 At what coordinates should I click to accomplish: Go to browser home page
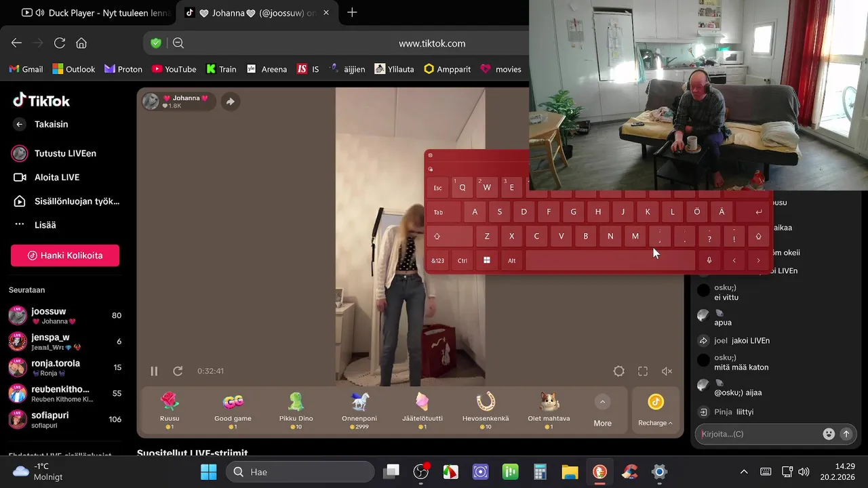tap(81, 43)
